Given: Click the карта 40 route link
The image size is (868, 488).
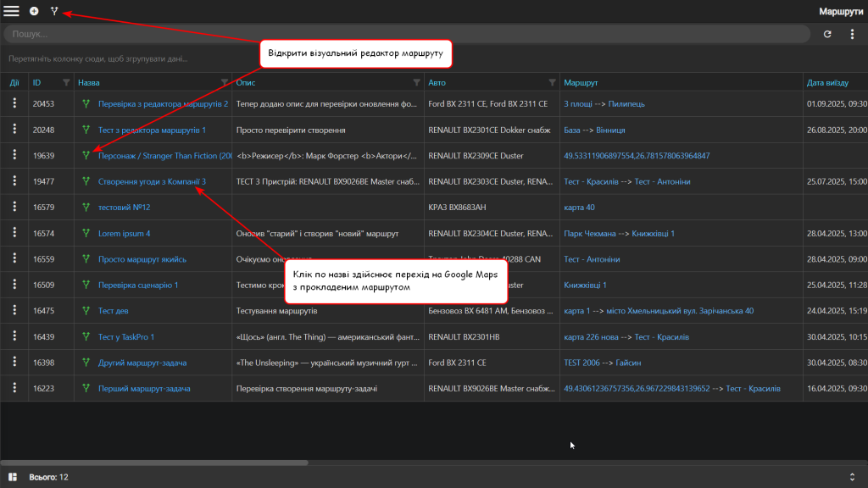Looking at the screenshot, I should click(x=579, y=207).
